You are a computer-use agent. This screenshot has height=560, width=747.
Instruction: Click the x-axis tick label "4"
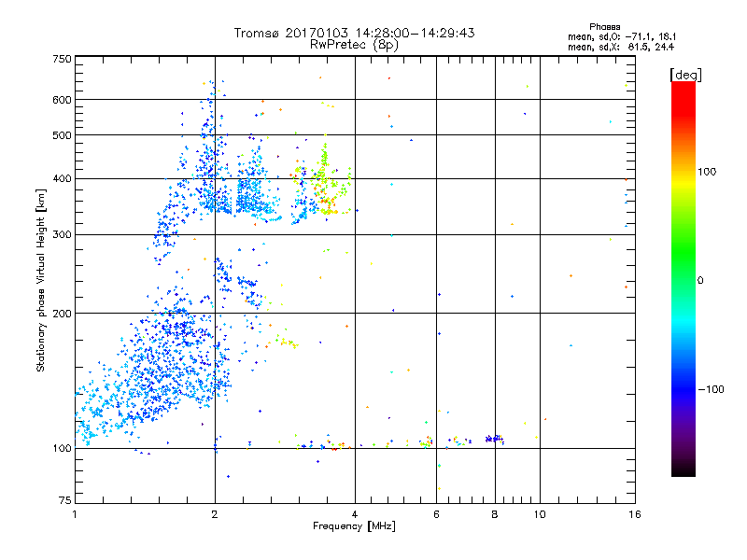coord(355,514)
